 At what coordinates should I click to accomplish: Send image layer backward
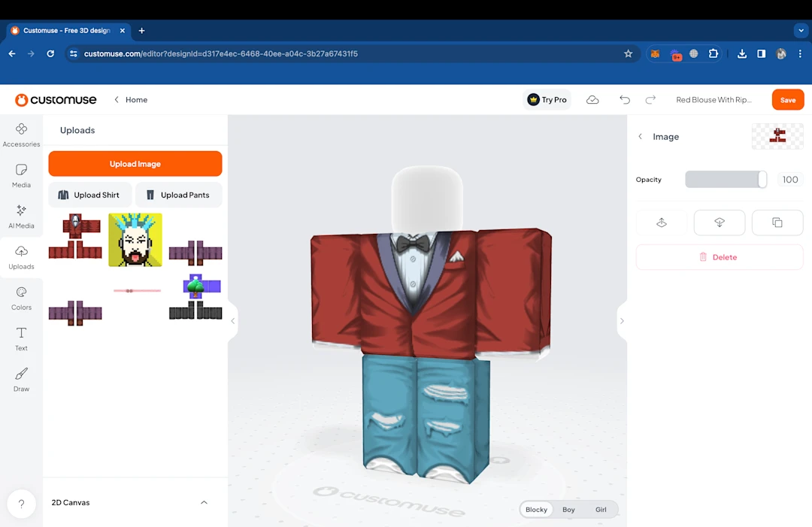(720, 223)
